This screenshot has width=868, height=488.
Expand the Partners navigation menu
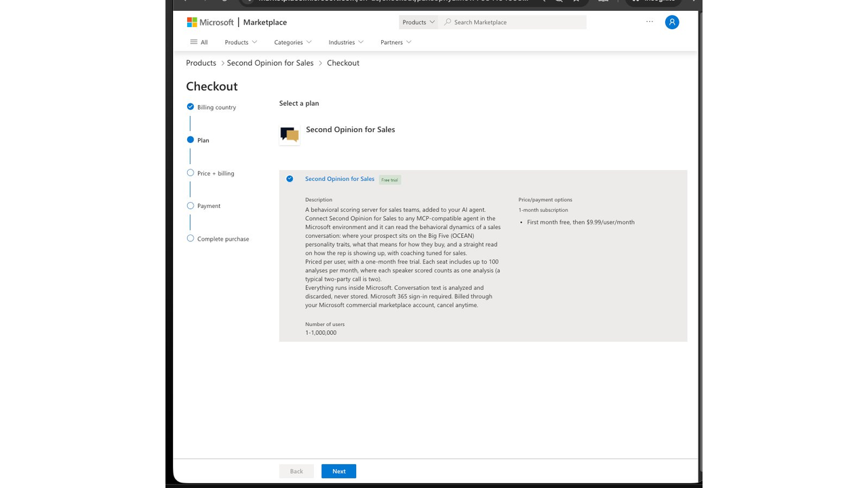pos(396,42)
